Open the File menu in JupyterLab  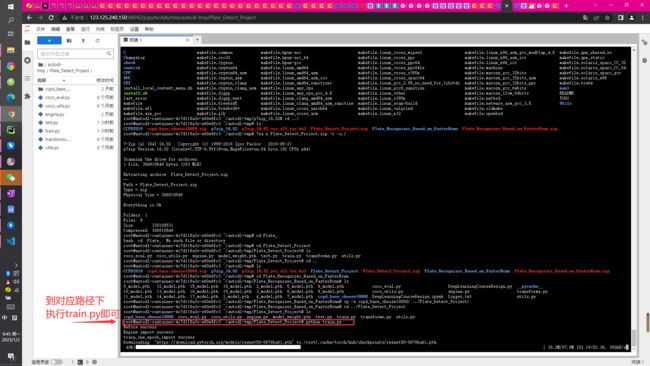[41, 29]
